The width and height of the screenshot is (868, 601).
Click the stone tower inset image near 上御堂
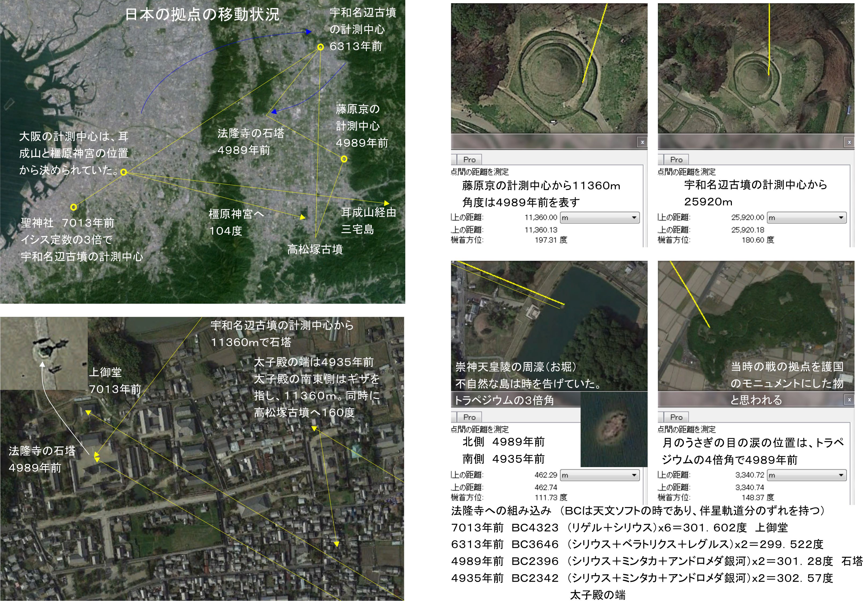(x=44, y=353)
